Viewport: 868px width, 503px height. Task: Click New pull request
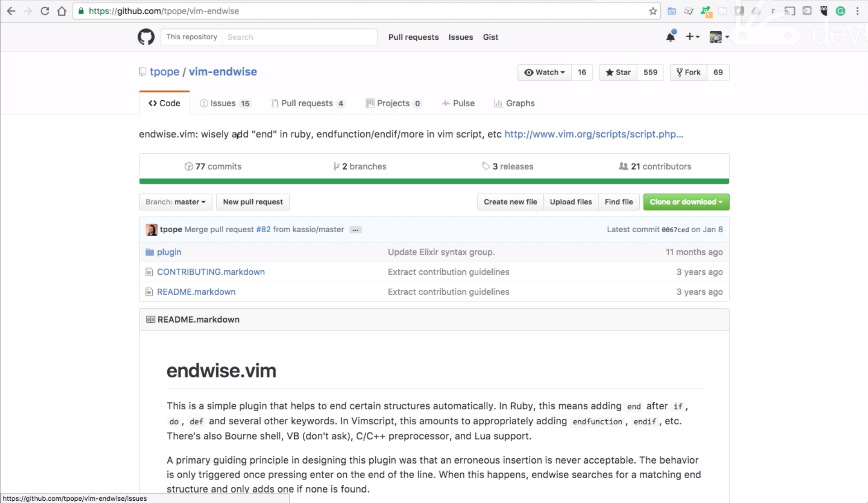[253, 202]
